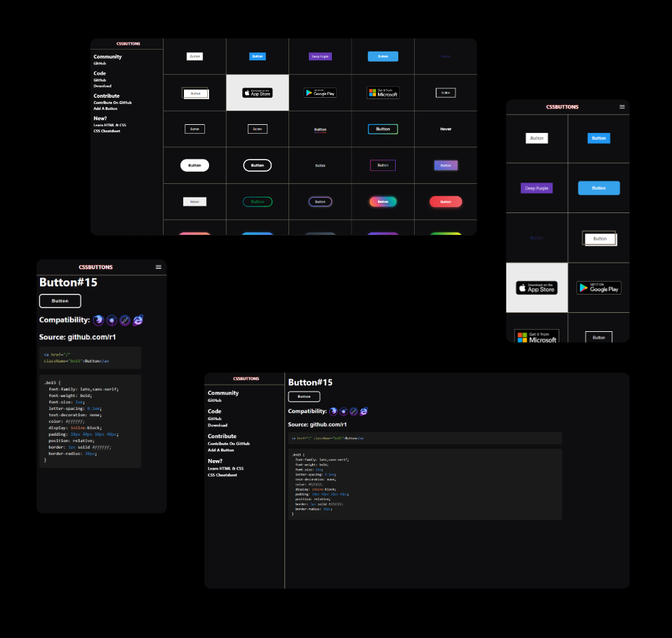This screenshot has height=638, width=672.
Task: Click the Deep Purple button in mobile gallery
Action: [x=536, y=188]
